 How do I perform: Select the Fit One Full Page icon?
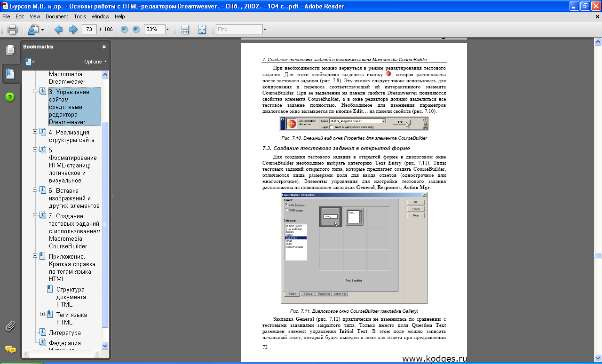[202, 29]
